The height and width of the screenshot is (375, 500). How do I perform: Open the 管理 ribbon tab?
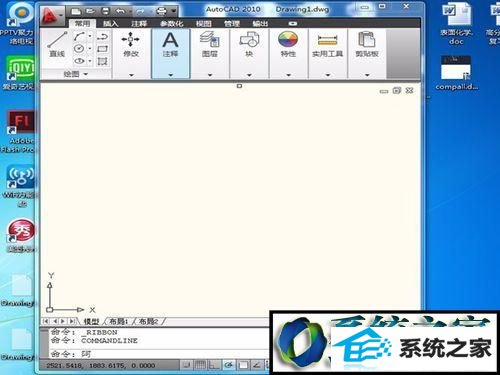pyautogui.click(x=232, y=23)
